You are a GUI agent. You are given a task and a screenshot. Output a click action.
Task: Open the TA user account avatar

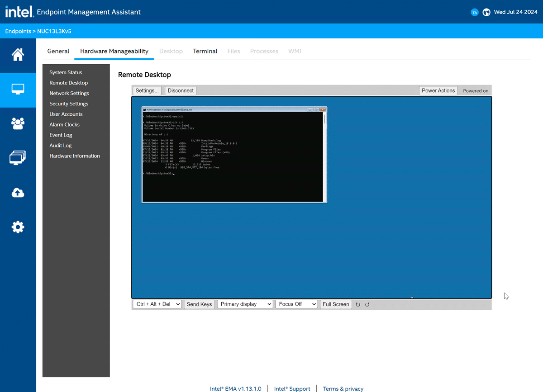coord(475,12)
